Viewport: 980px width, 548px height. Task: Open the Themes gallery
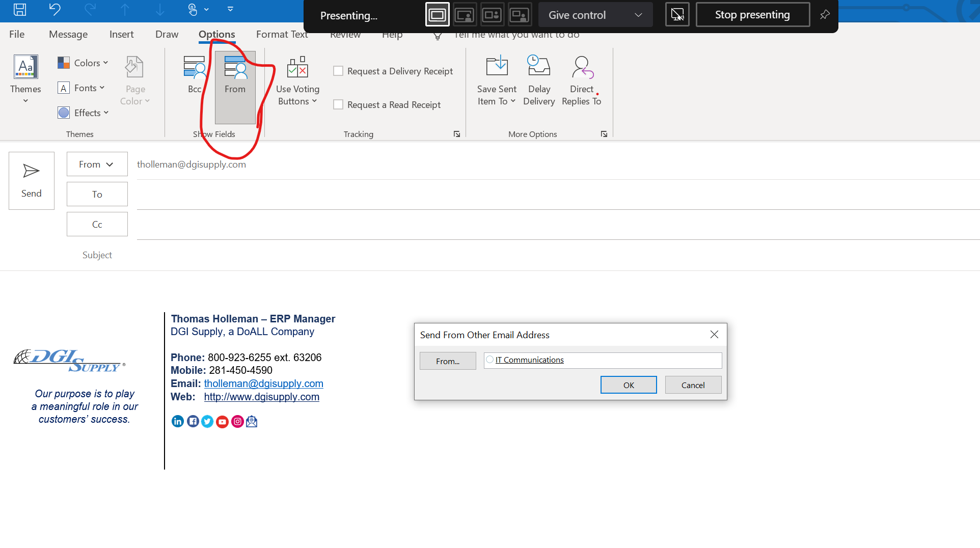(25, 79)
